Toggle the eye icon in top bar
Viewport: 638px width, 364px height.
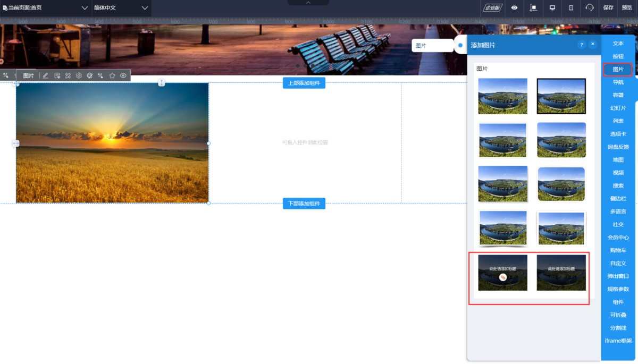[x=514, y=8]
